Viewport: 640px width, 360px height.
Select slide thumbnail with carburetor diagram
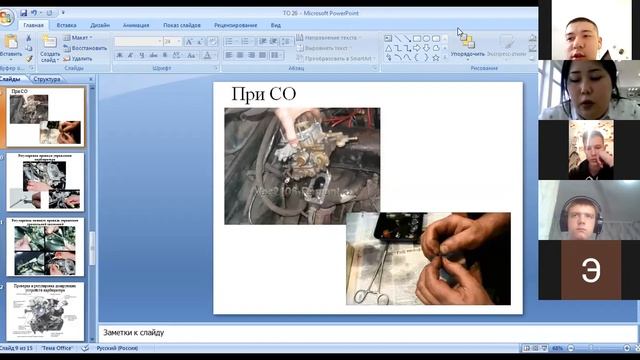[45, 312]
